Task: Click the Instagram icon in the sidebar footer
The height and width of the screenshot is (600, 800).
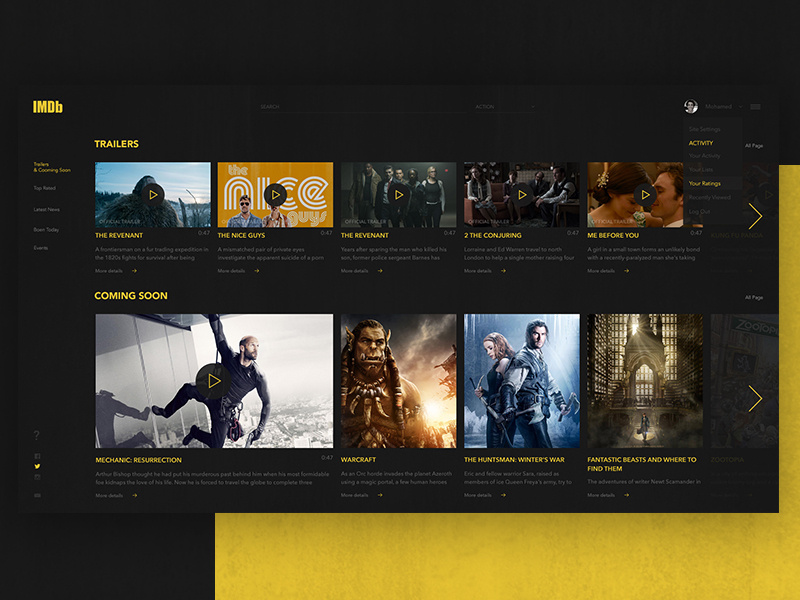Action: click(x=37, y=478)
